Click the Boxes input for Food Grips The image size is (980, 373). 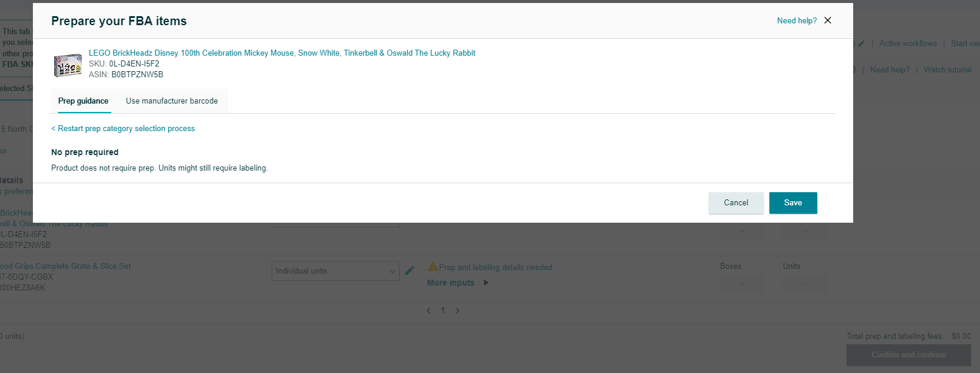pyautogui.click(x=742, y=284)
